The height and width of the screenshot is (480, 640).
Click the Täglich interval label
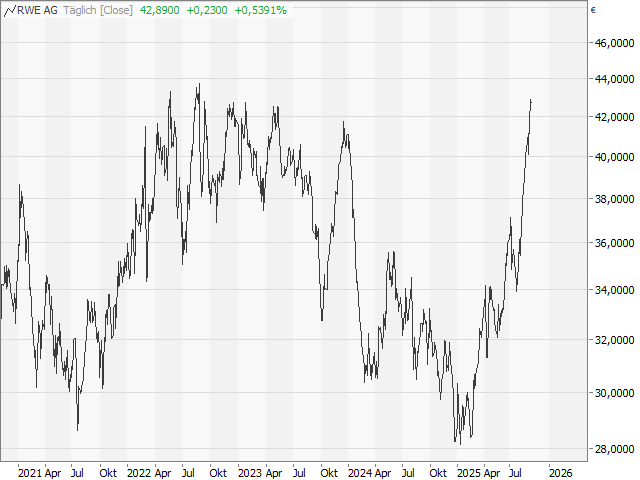[80, 10]
